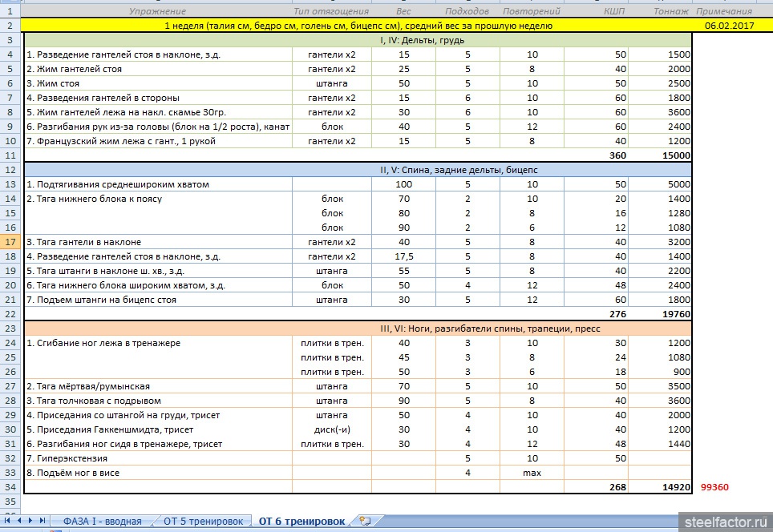The width and height of the screenshot is (773, 532).
Task: Click '4. Приседания со штангой на груди' cell
Action: click(158, 415)
